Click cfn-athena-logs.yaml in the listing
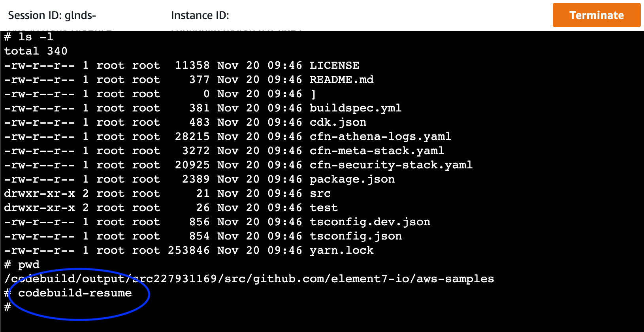The width and height of the screenshot is (644, 332). 380,136
